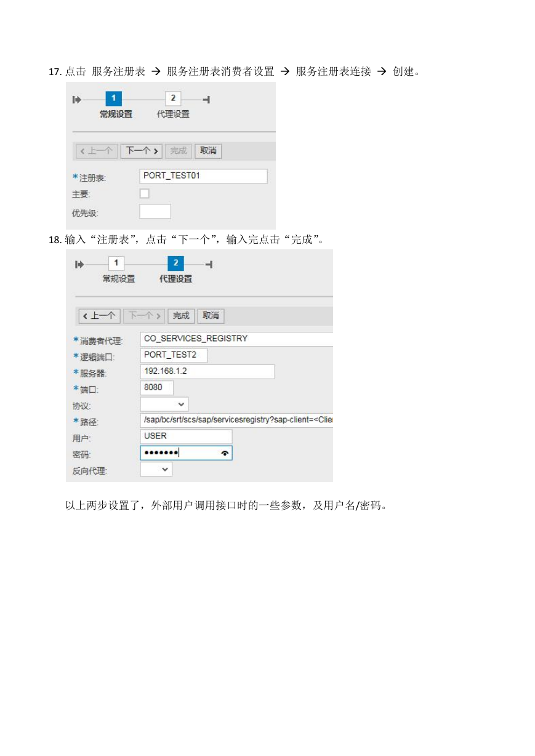Click 取消 button above 注册表 field
535x756 pixels.
(x=208, y=151)
